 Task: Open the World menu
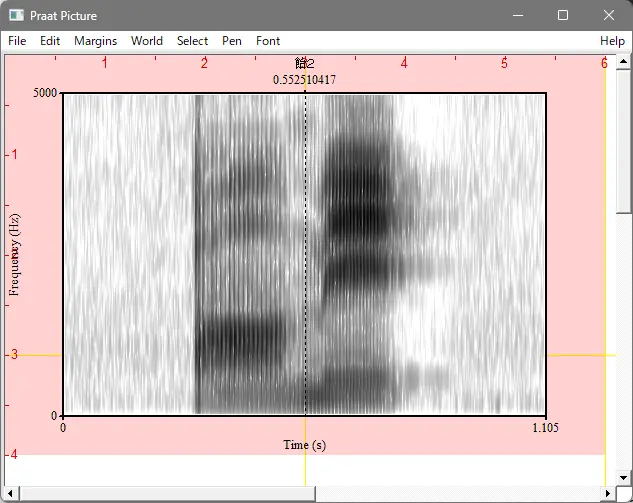(x=146, y=41)
